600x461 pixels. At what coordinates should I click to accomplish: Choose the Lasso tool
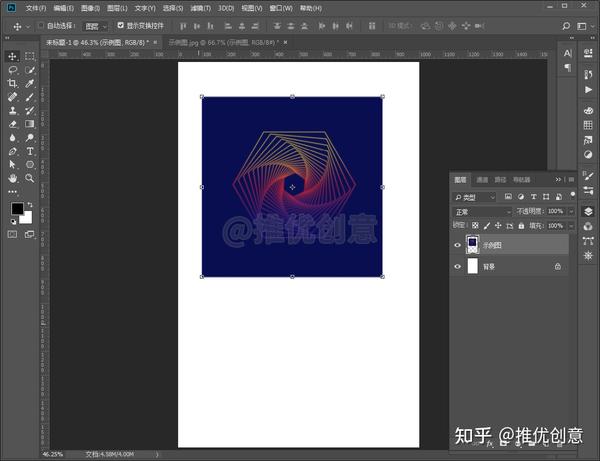[x=12, y=70]
